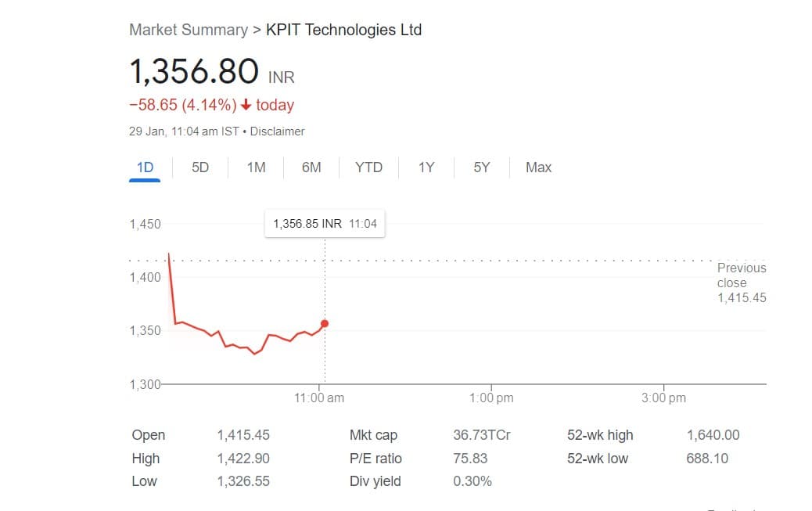Click the Mkt cap value 36.73TCr
812x511 pixels.
pyautogui.click(x=481, y=435)
